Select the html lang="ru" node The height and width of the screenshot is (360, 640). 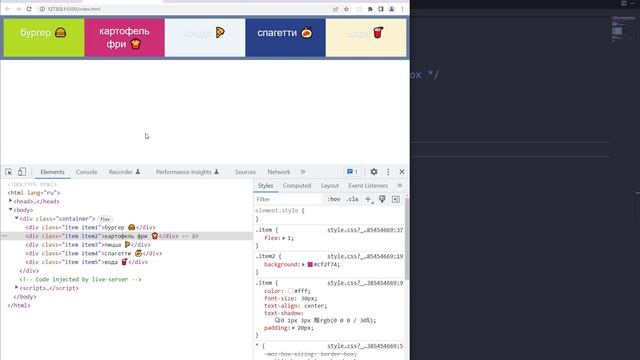point(34,193)
